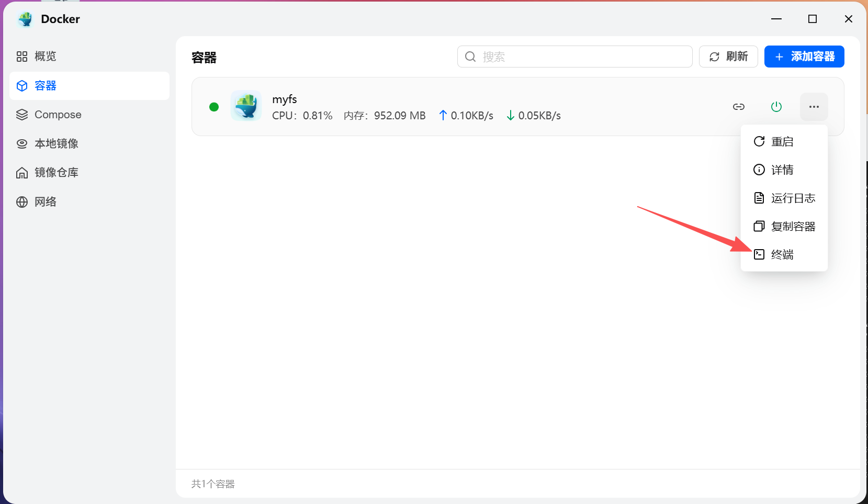Open the 概览 overview panel

point(44,57)
